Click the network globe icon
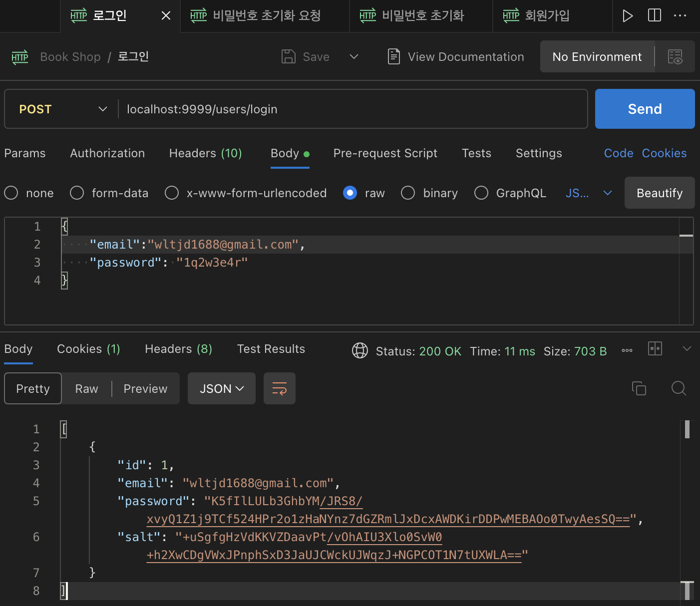This screenshot has height=606, width=700. coord(360,350)
